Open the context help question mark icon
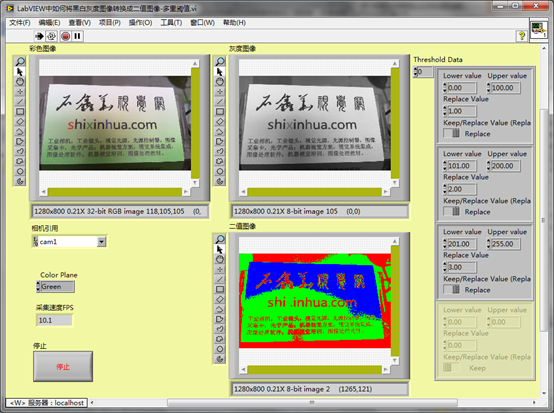Image resolution: width=554 pixels, height=413 pixels. 521,36
